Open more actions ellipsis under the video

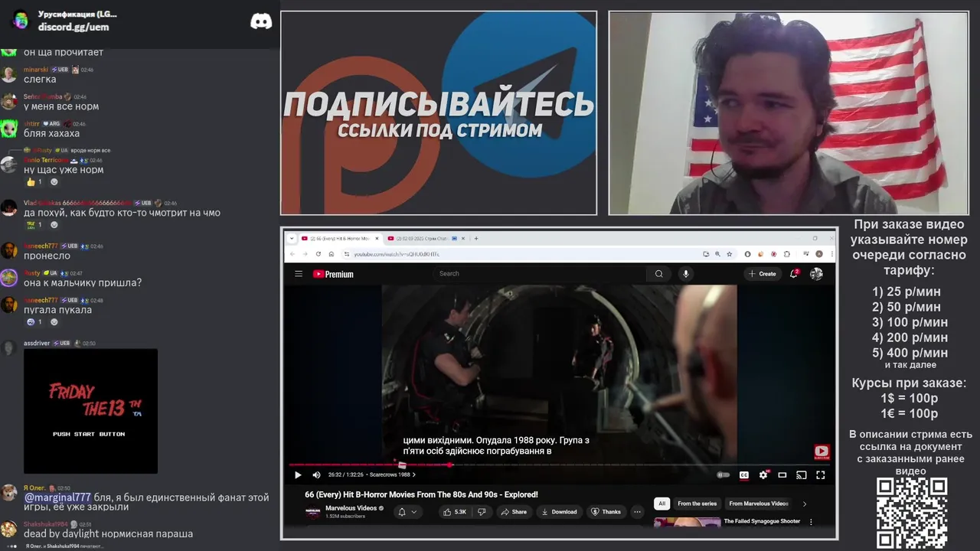click(x=637, y=512)
